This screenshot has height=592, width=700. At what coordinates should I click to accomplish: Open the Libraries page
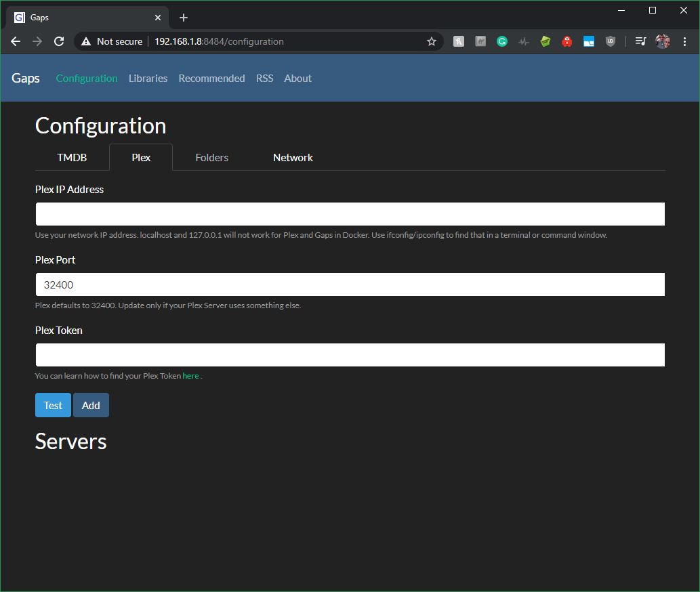(x=148, y=78)
